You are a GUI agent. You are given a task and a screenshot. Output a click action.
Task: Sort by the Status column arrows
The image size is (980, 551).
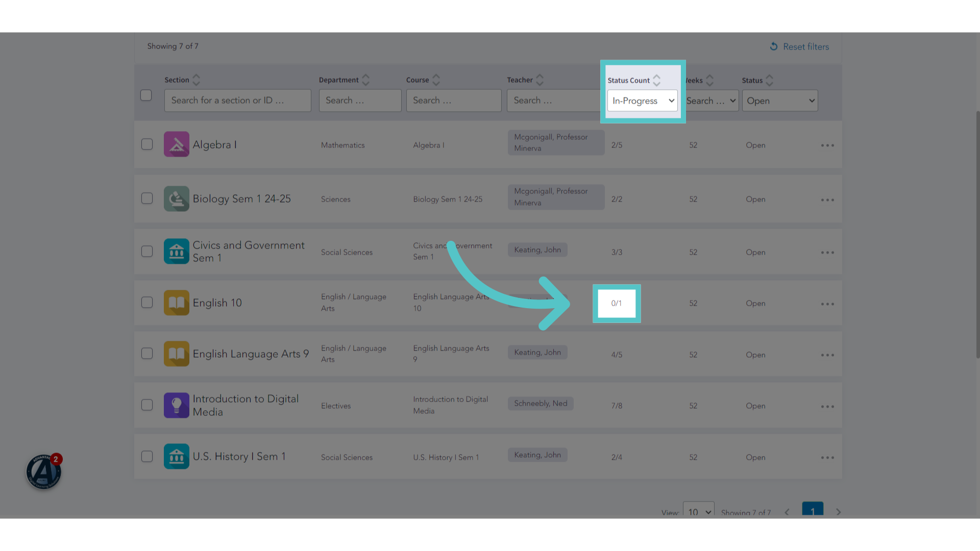pos(769,81)
